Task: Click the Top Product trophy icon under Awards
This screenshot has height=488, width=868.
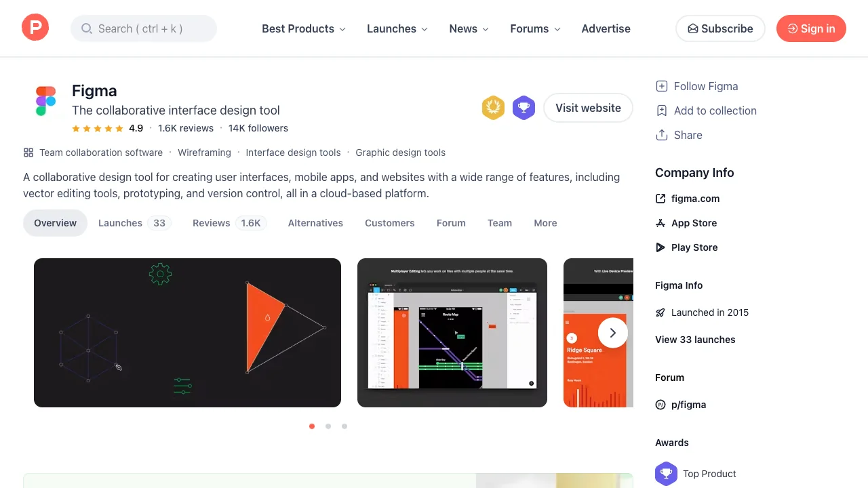Action: click(666, 474)
